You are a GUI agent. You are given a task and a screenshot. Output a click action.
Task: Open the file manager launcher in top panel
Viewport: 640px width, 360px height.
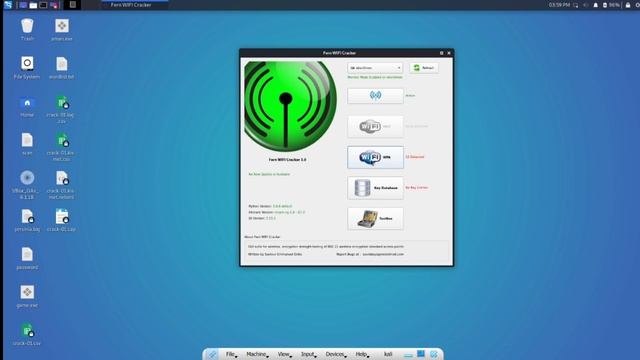33,5
